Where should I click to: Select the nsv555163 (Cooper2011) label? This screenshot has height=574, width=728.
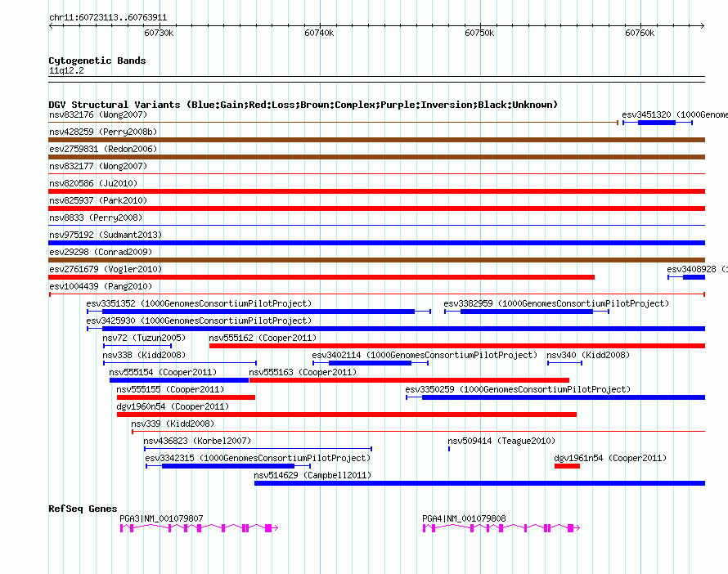point(303,372)
